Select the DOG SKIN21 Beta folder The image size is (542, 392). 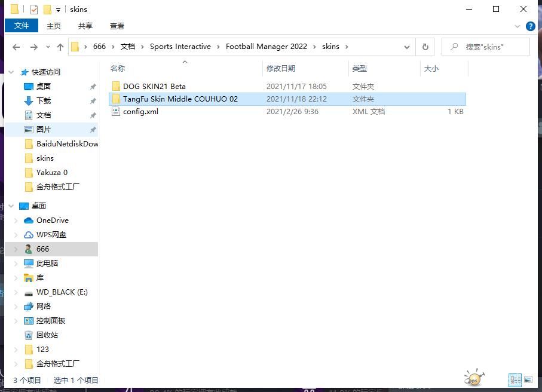click(x=287, y=87)
